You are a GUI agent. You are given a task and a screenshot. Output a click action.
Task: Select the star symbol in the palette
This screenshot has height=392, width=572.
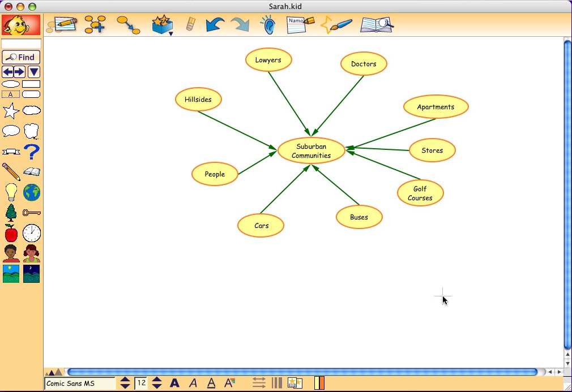pyautogui.click(x=11, y=111)
